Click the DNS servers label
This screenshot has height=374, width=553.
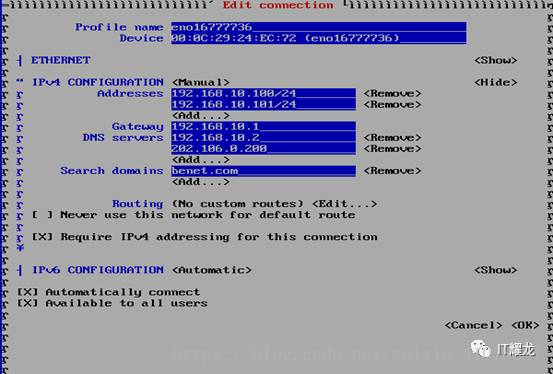[123, 138]
